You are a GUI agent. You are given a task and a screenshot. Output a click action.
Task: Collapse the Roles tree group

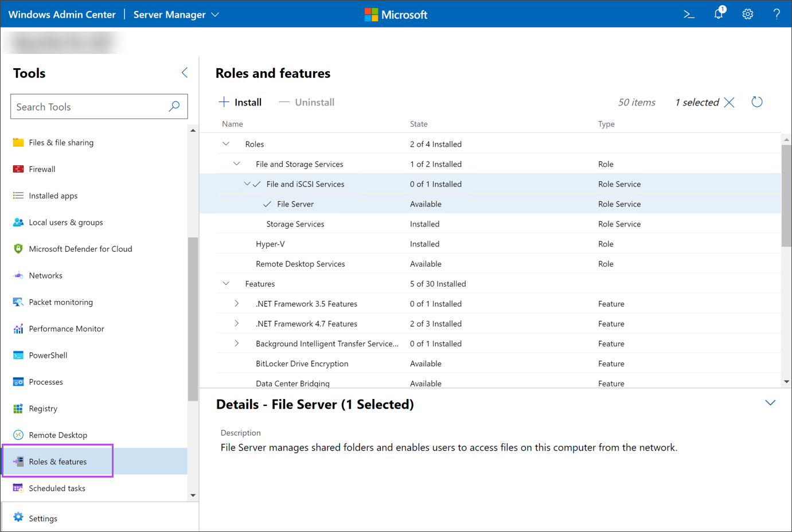[226, 144]
